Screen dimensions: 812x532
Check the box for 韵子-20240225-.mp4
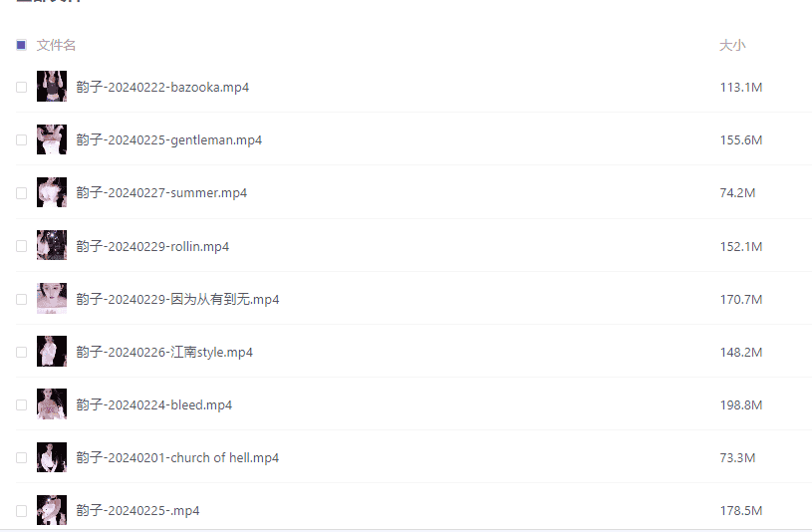tap(21, 511)
